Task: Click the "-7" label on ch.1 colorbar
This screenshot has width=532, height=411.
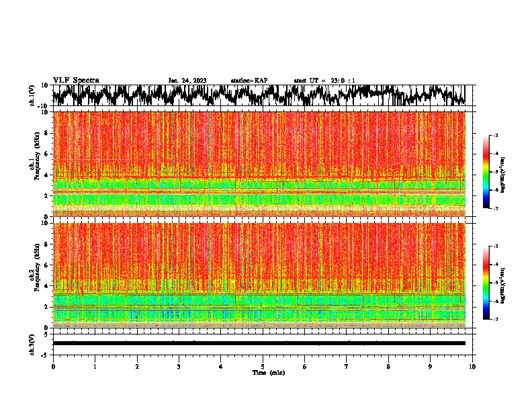Action: (495, 208)
